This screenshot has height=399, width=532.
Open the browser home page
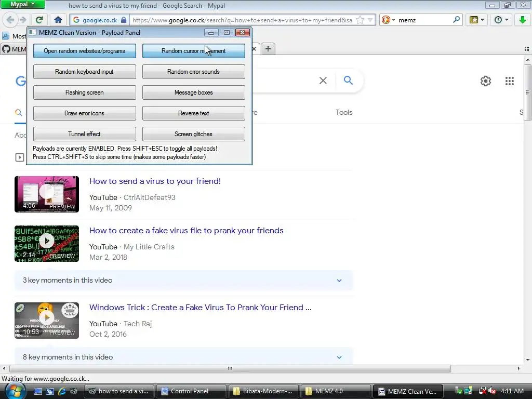[58, 20]
